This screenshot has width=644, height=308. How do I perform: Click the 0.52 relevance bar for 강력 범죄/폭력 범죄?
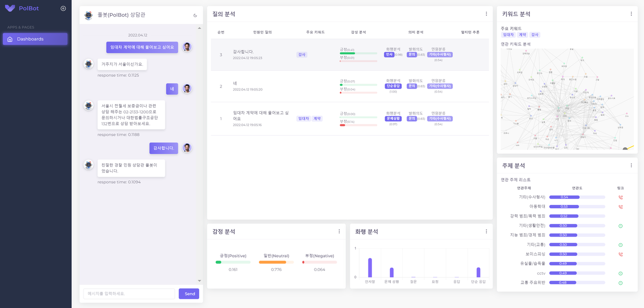tap(577, 216)
